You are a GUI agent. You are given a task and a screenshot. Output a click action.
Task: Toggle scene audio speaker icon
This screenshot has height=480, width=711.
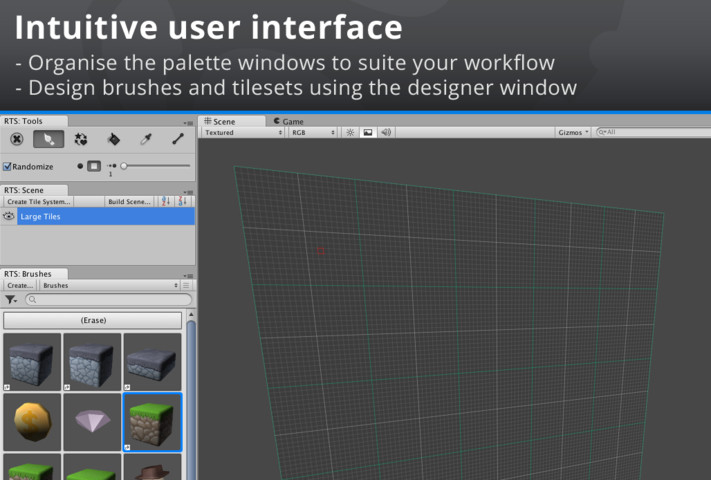(x=386, y=132)
